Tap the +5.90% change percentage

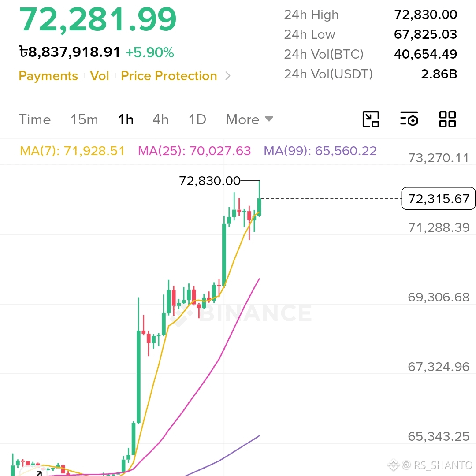click(x=150, y=52)
